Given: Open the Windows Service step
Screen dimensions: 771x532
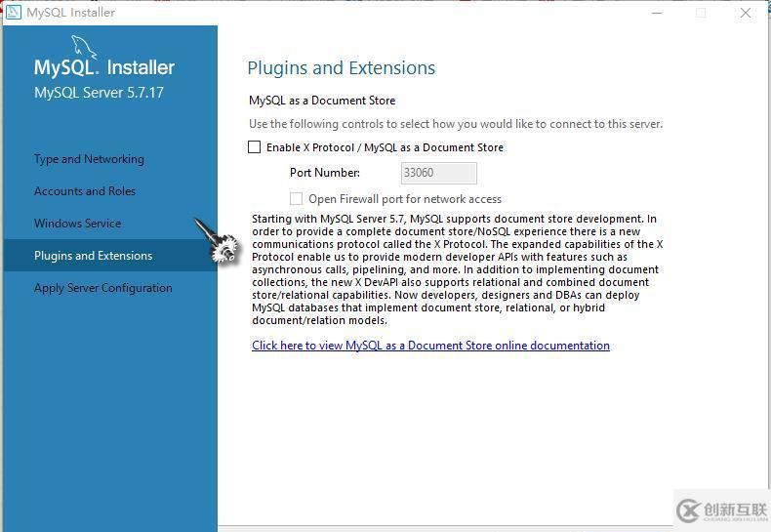Looking at the screenshot, I should click(x=78, y=224).
